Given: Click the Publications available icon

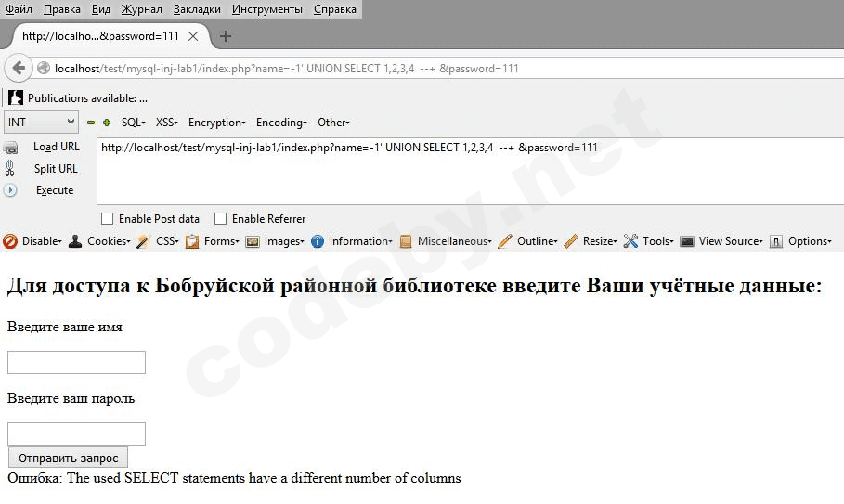Looking at the screenshot, I should pos(16,97).
